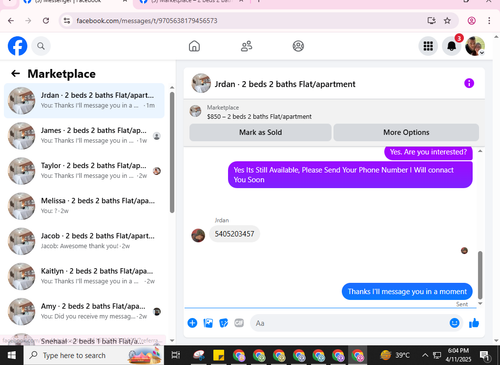Open the Amy conversation

pos(84,311)
